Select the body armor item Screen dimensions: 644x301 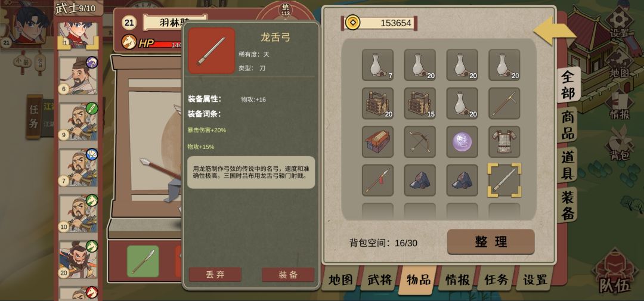pyautogui.click(x=504, y=142)
